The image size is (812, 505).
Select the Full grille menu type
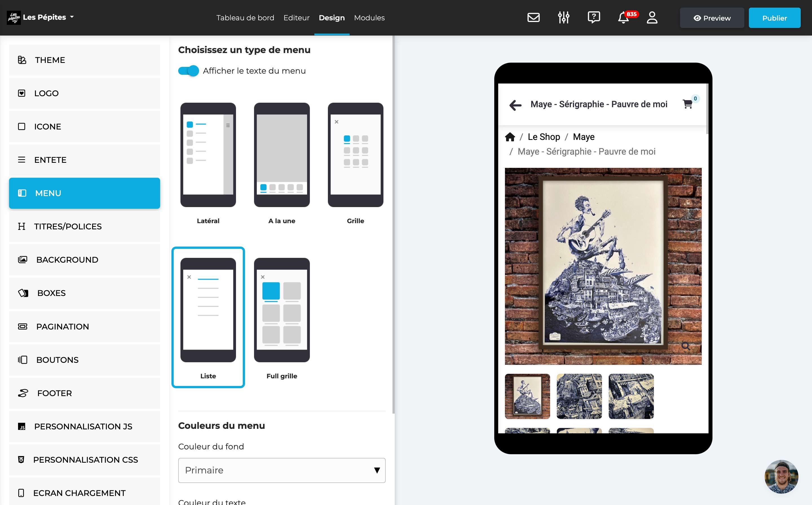click(282, 319)
